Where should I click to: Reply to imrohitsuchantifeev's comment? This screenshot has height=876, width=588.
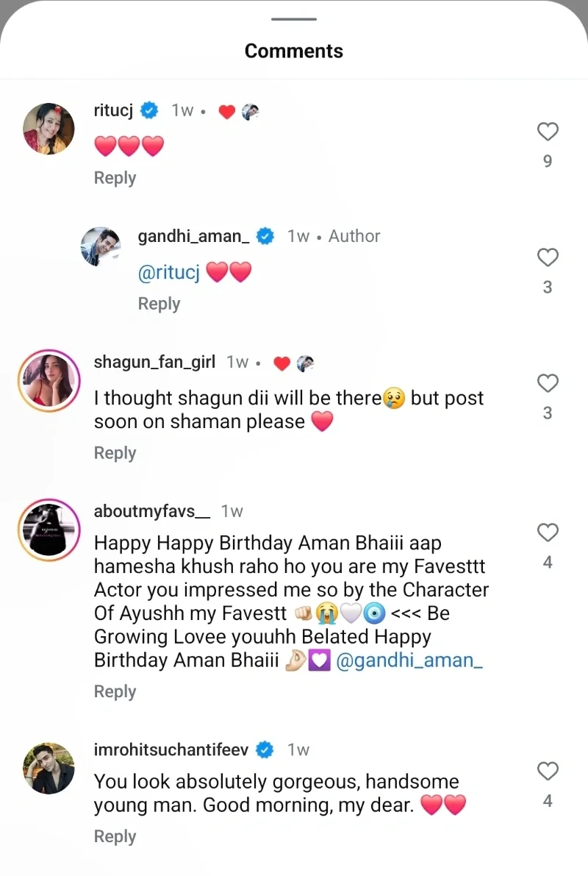pos(115,836)
